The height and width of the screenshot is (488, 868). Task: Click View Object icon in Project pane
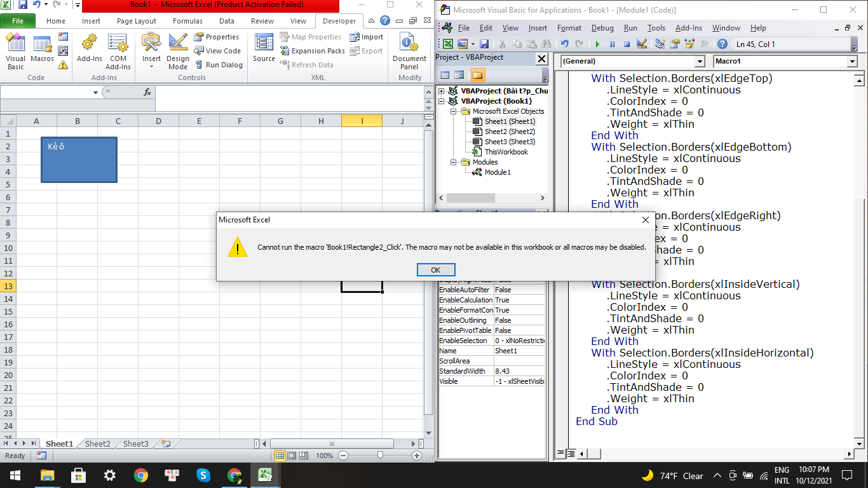coord(459,76)
